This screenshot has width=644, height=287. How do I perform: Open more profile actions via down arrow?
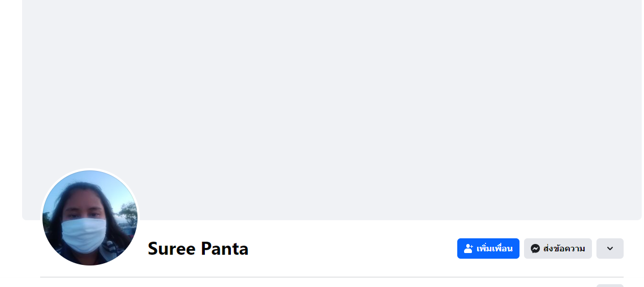tap(609, 249)
